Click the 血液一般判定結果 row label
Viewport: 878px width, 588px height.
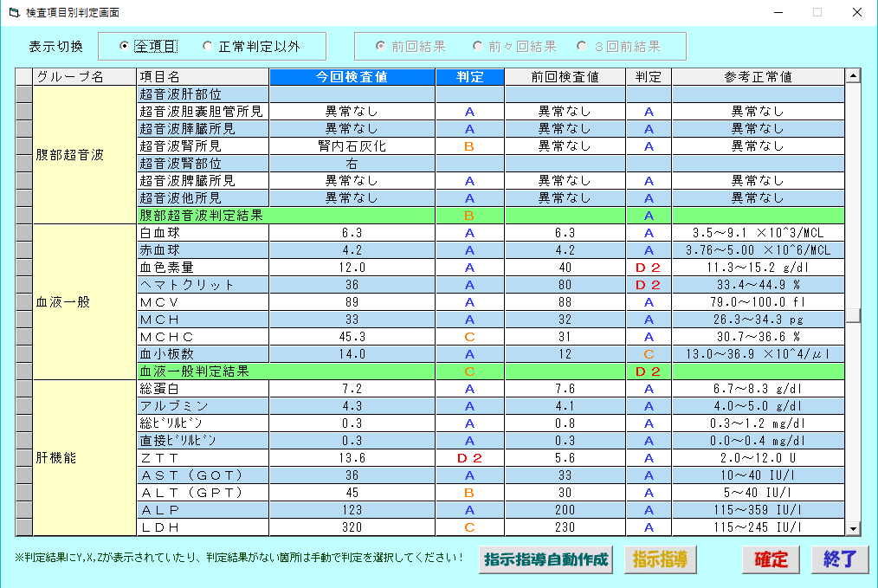coord(194,372)
